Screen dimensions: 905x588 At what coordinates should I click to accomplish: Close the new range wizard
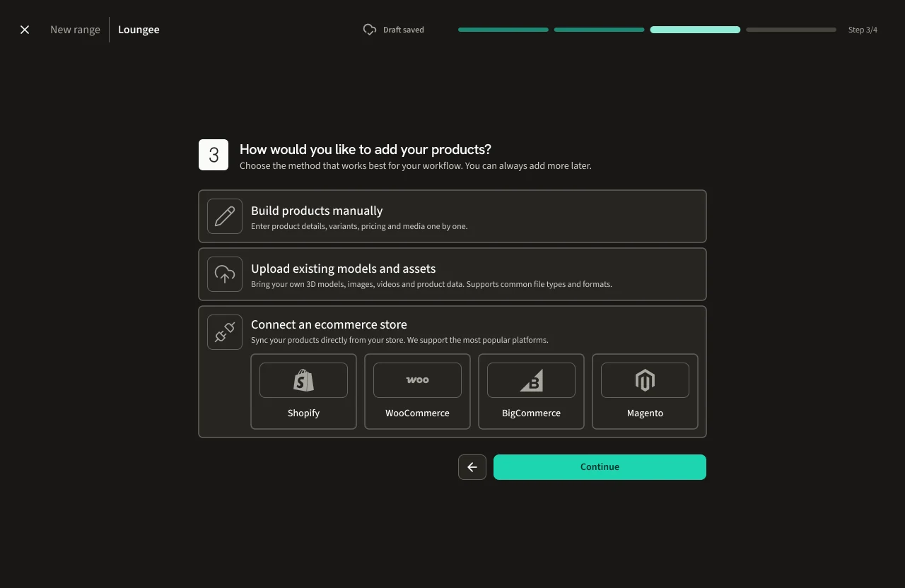point(25,30)
